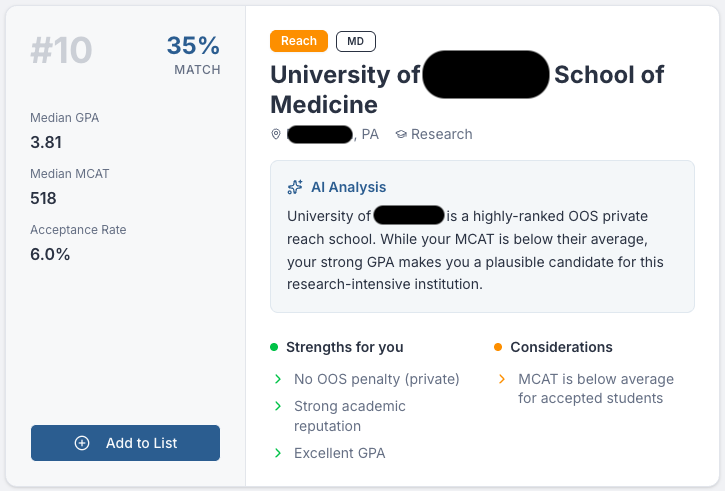
Task: Click the AI Analysis heading
Action: [x=348, y=187]
